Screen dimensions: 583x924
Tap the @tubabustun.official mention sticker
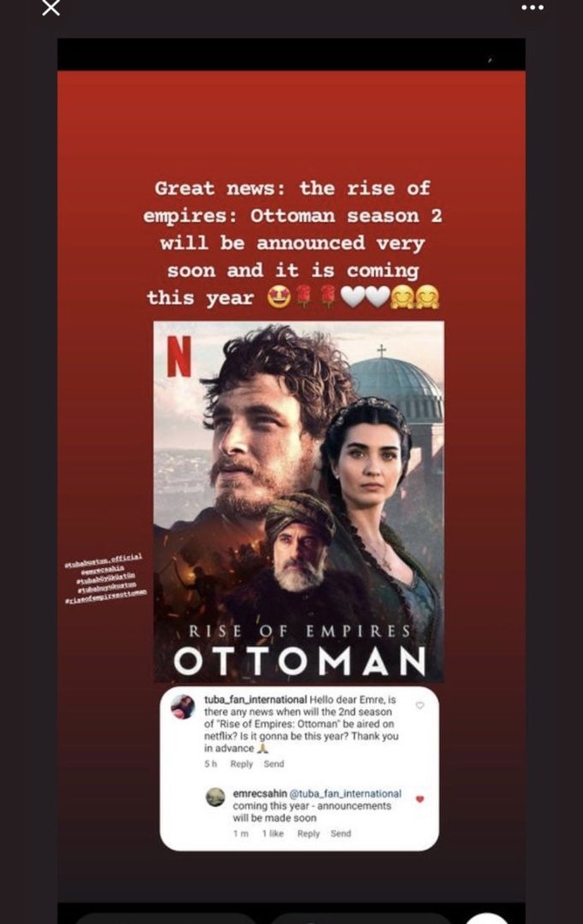[104, 560]
